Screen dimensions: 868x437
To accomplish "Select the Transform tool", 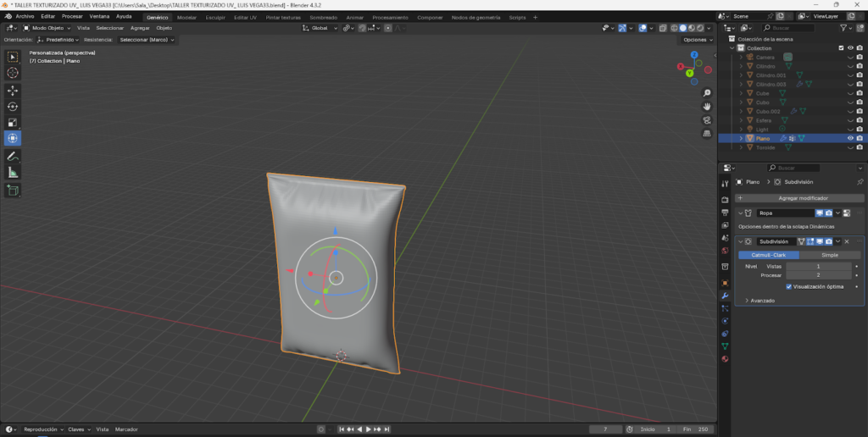I will click(x=12, y=138).
